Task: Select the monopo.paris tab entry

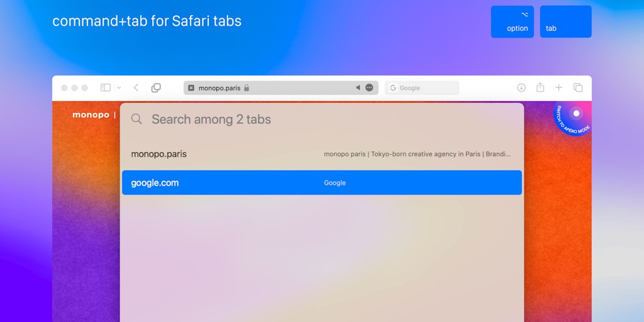Action: pyautogui.click(x=322, y=154)
